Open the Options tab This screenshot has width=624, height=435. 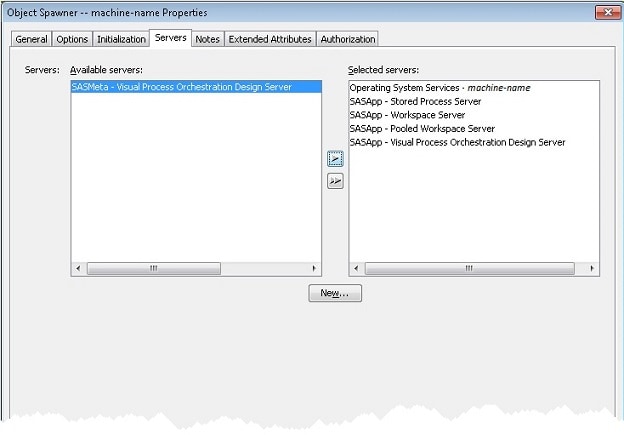coord(72,39)
